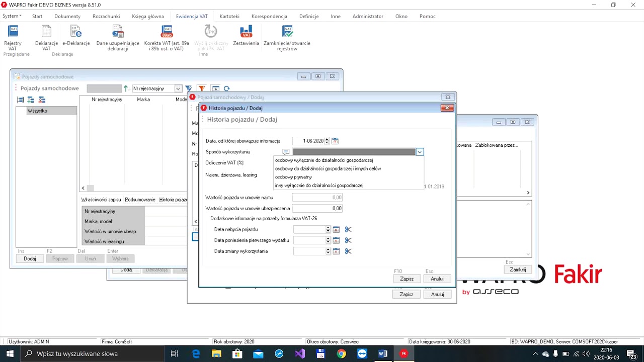Image resolution: width=644 pixels, height=362 pixels.
Task: Open Korekta VAT art. 89a i 89b
Action: click(167, 38)
